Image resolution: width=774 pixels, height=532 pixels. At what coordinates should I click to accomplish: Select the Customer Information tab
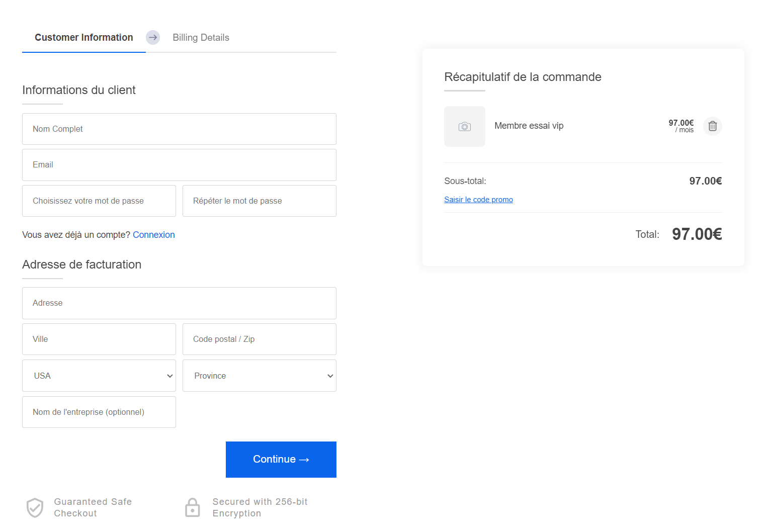tap(84, 38)
